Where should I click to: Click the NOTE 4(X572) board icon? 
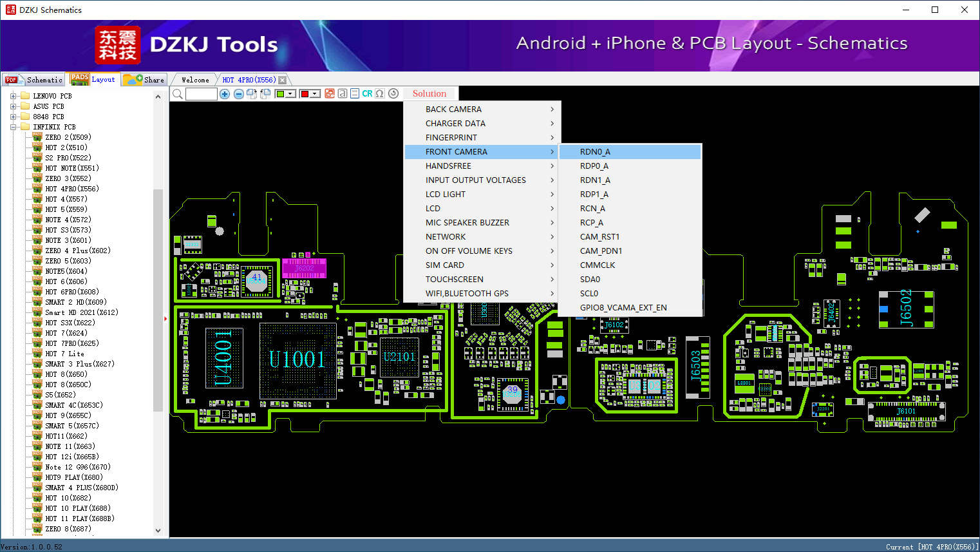coord(37,220)
